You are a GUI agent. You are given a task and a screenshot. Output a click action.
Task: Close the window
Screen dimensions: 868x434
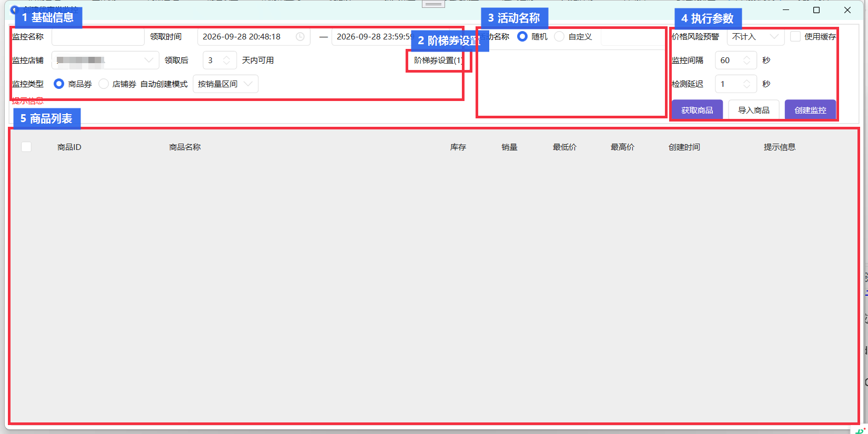click(x=847, y=10)
